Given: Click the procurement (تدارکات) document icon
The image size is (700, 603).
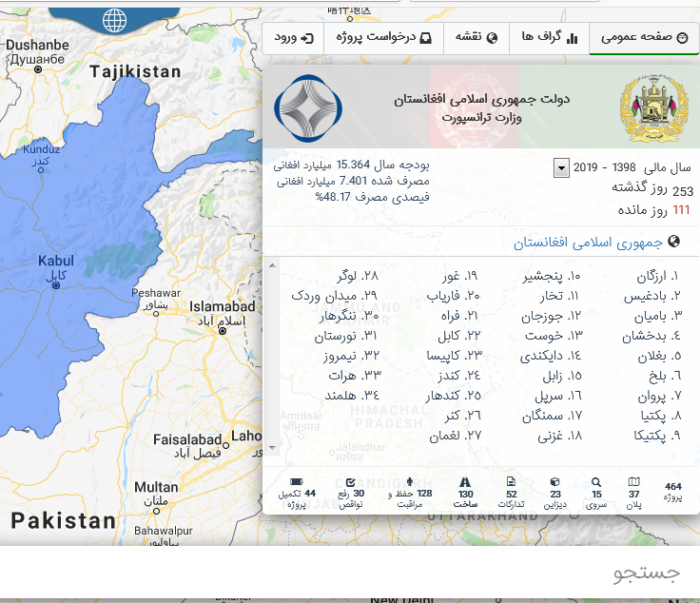Looking at the screenshot, I should point(512,482).
